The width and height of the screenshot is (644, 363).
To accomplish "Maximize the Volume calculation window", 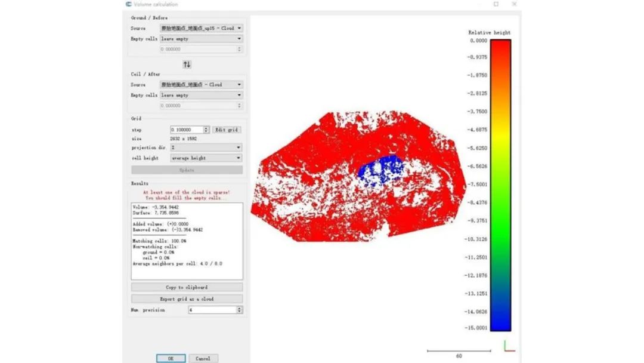I will point(496,4).
